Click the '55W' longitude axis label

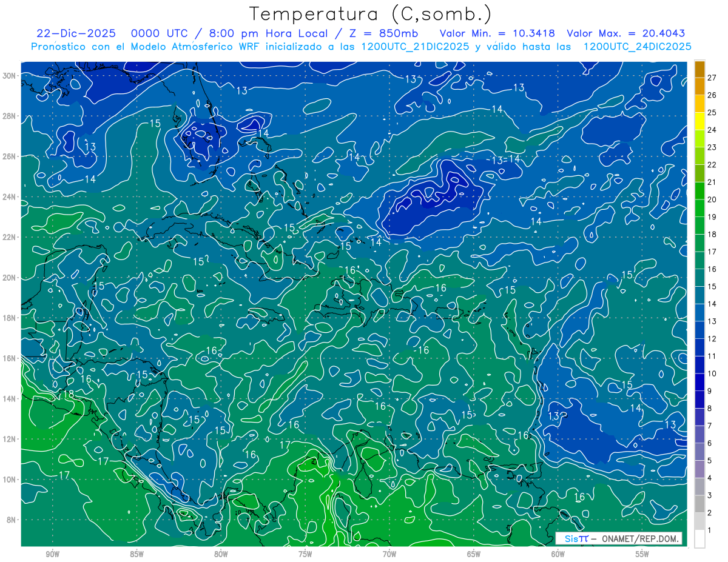click(x=642, y=554)
